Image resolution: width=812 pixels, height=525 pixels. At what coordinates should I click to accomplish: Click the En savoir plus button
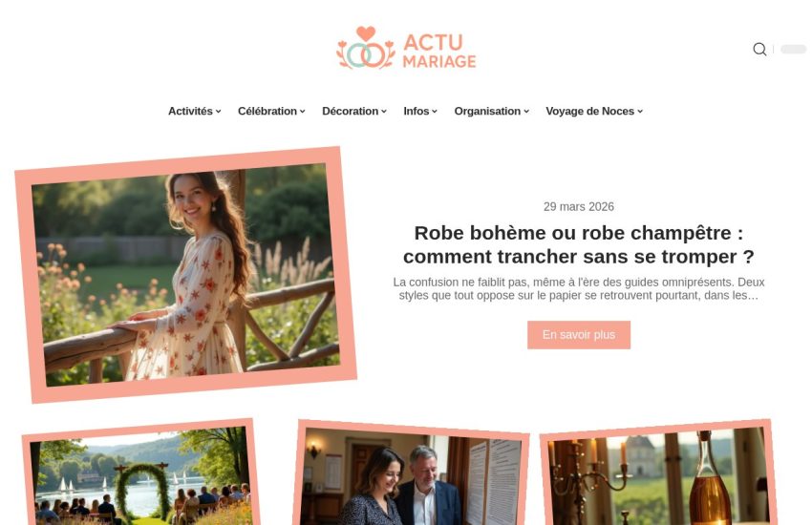point(579,335)
